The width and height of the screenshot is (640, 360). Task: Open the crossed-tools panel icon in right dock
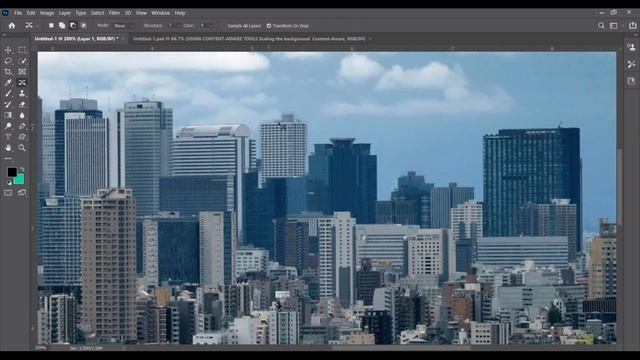(631, 64)
